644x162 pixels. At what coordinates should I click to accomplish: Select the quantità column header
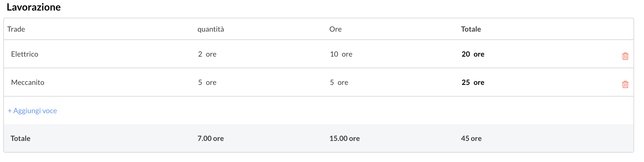tap(211, 29)
